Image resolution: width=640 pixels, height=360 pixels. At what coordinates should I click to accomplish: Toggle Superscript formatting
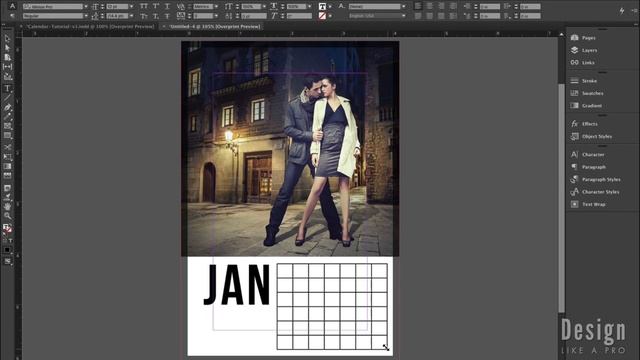[x=156, y=7]
